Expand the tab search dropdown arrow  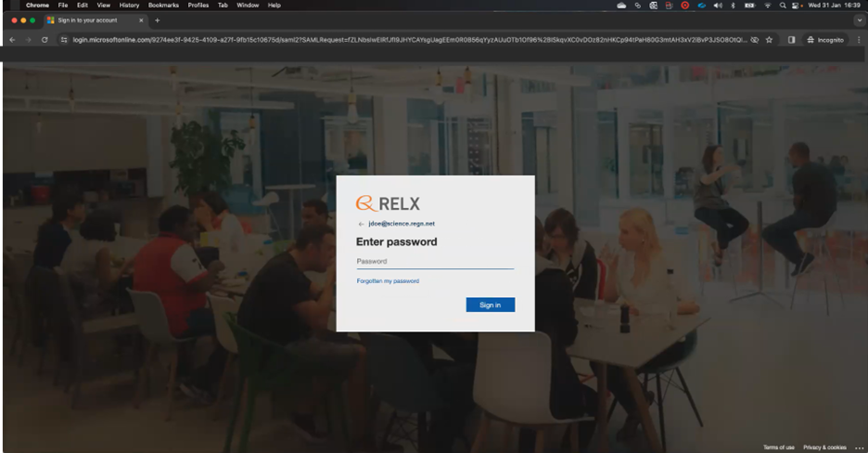(x=859, y=20)
